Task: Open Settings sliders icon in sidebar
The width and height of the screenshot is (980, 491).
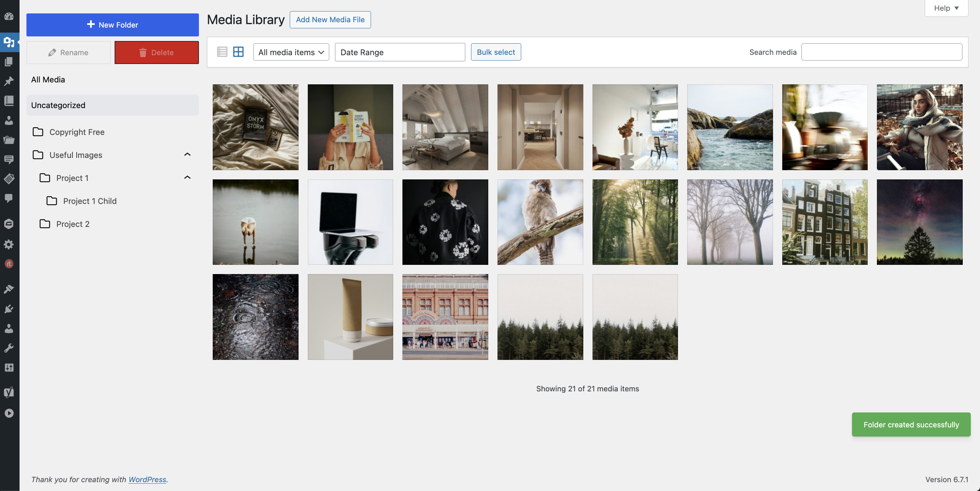Action: click(x=9, y=368)
